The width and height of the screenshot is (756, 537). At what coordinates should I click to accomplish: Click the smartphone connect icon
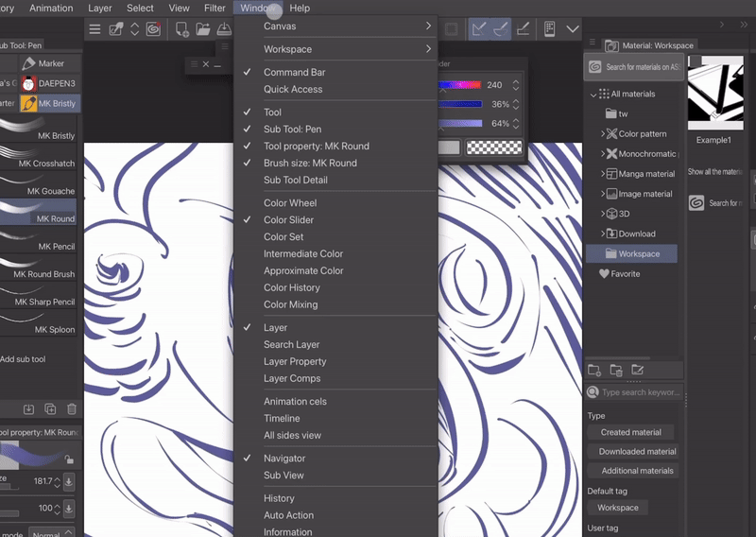[549, 29]
